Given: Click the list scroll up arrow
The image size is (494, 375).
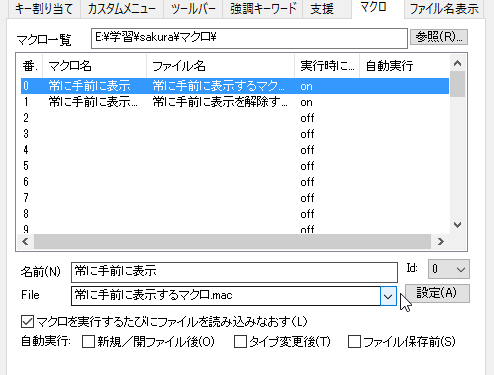Looking at the screenshot, I should (457, 63).
